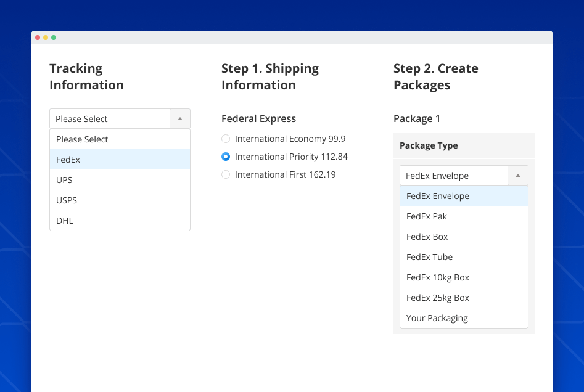Collapse the carrier dropdown using its arrow

(180, 118)
